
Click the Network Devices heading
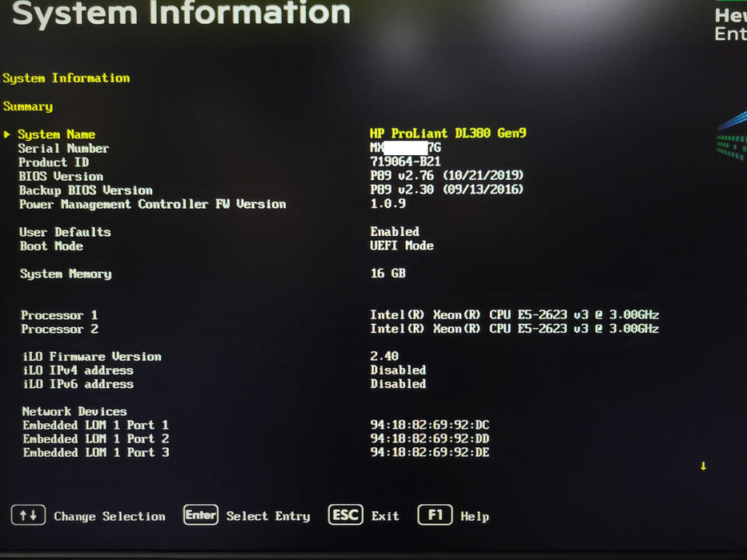(74, 411)
